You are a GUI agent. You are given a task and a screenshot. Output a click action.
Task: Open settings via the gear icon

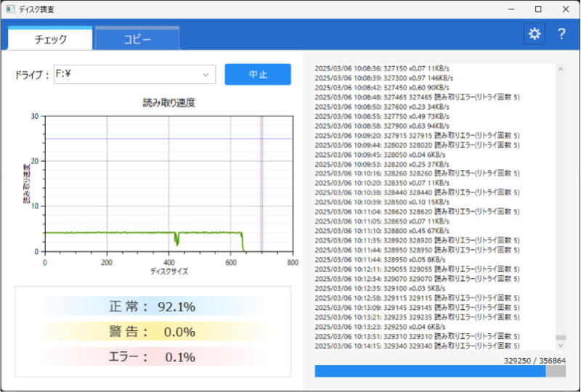tap(534, 33)
